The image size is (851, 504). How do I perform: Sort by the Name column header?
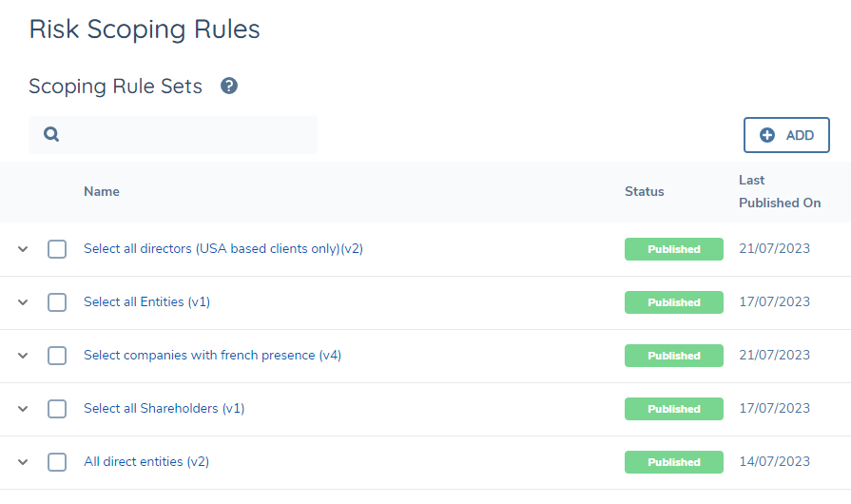click(x=102, y=191)
